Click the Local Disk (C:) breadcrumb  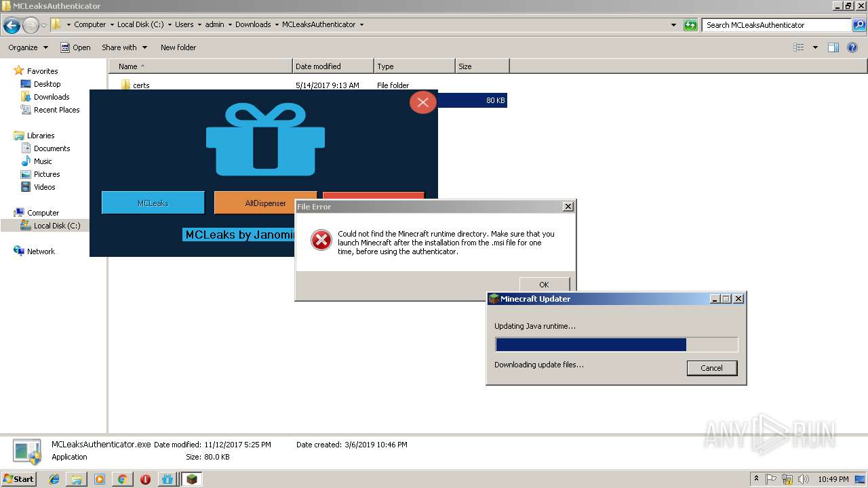[x=140, y=24]
